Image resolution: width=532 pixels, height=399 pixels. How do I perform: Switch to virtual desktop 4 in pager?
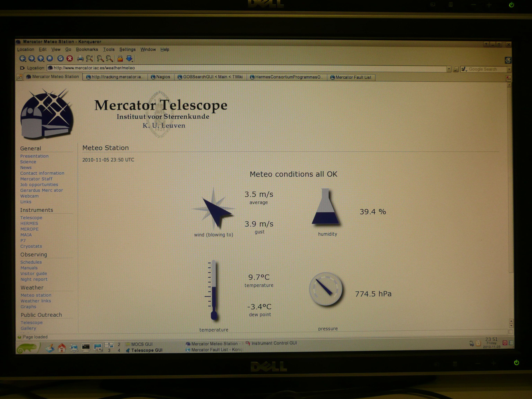point(119,350)
